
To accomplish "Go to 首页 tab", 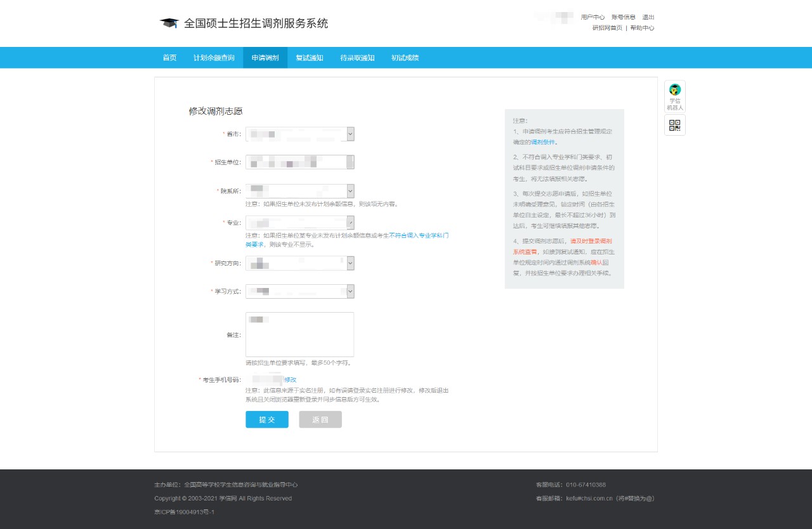I will (169, 58).
